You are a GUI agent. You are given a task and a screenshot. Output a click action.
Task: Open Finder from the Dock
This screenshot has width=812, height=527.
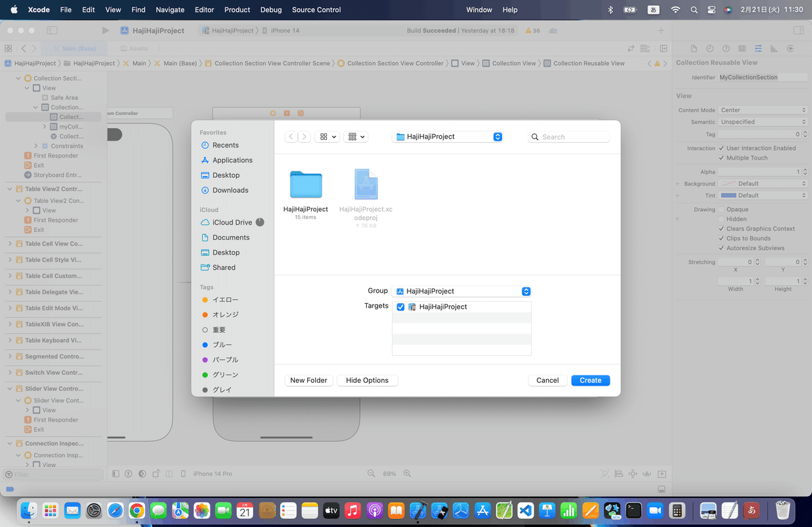(x=28, y=510)
